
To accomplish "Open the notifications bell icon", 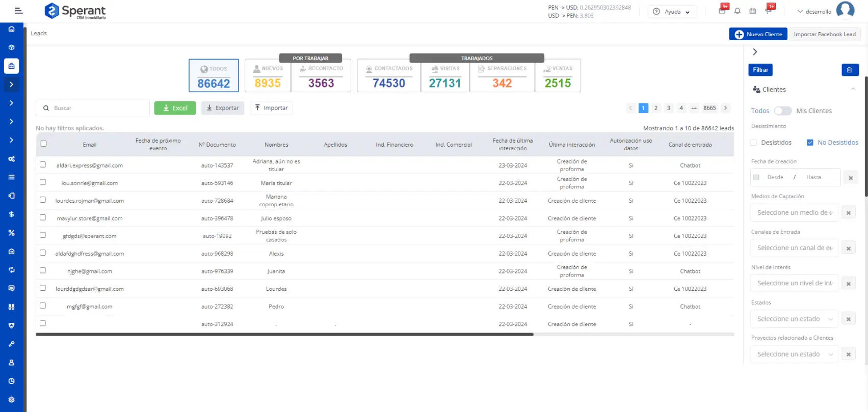I will tap(737, 11).
